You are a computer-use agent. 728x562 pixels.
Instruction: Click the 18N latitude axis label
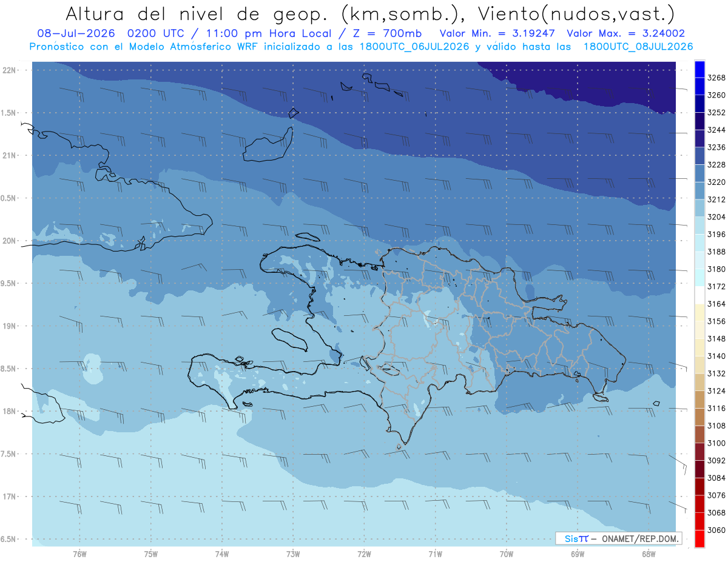[x=9, y=411]
